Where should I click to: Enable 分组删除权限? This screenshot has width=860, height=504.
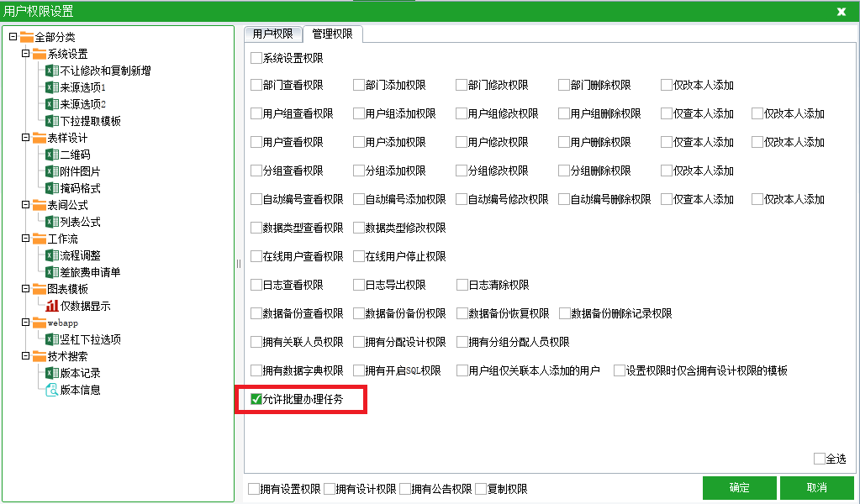pyautogui.click(x=564, y=171)
